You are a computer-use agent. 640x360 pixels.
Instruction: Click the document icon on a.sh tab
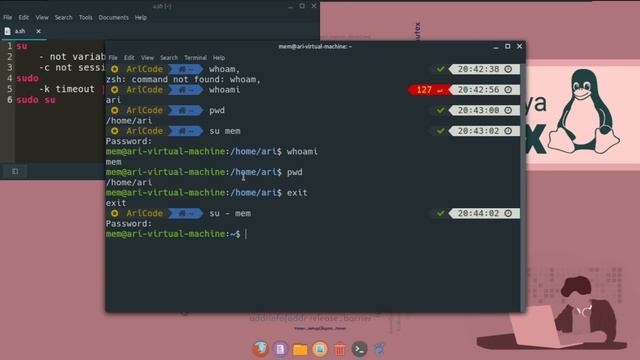coord(7,31)
